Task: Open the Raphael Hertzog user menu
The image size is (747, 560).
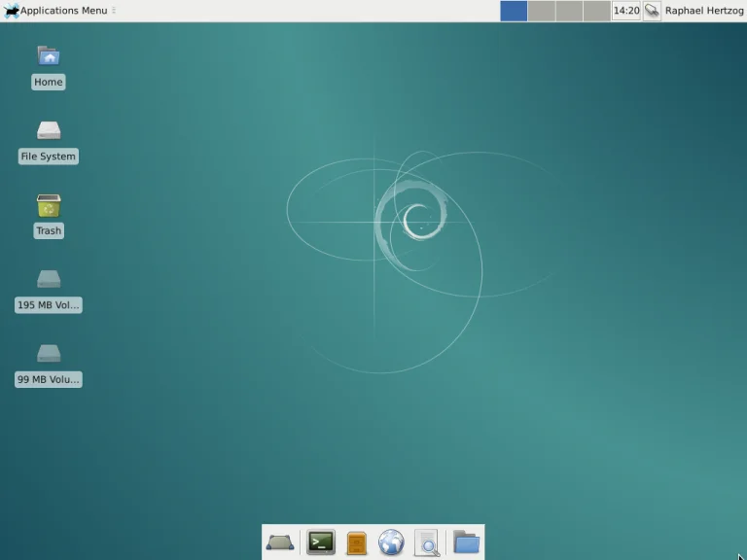Action: (704, 11)
